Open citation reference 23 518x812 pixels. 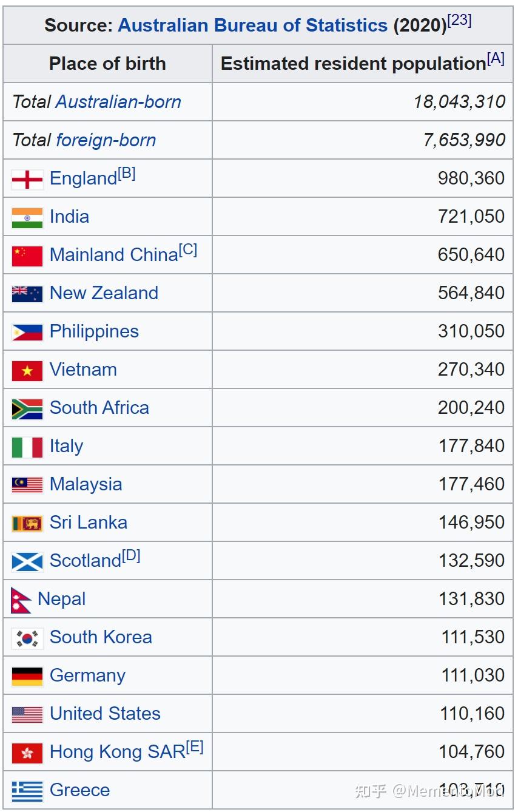pos(460,20)
